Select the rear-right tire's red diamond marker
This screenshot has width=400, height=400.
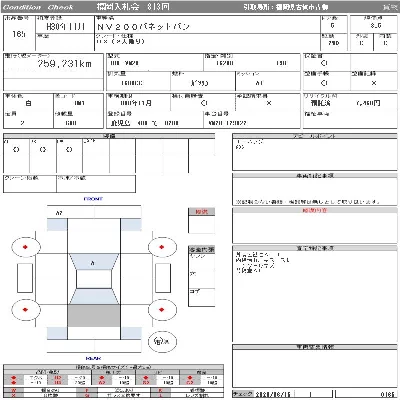coord(162,310)
